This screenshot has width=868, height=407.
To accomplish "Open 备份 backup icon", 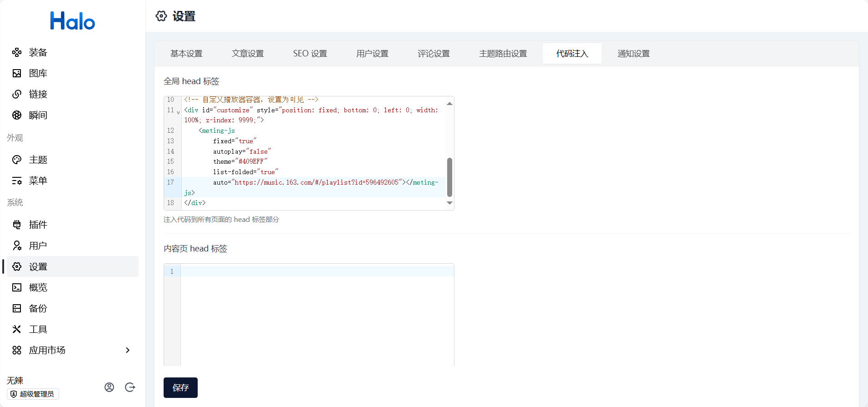I will coord(17,308).
